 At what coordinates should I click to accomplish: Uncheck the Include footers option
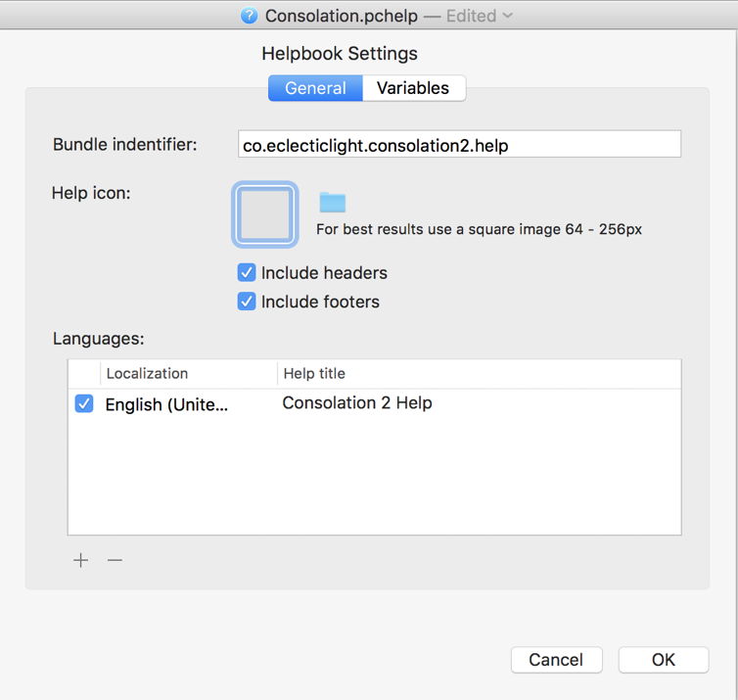[247, 302]
